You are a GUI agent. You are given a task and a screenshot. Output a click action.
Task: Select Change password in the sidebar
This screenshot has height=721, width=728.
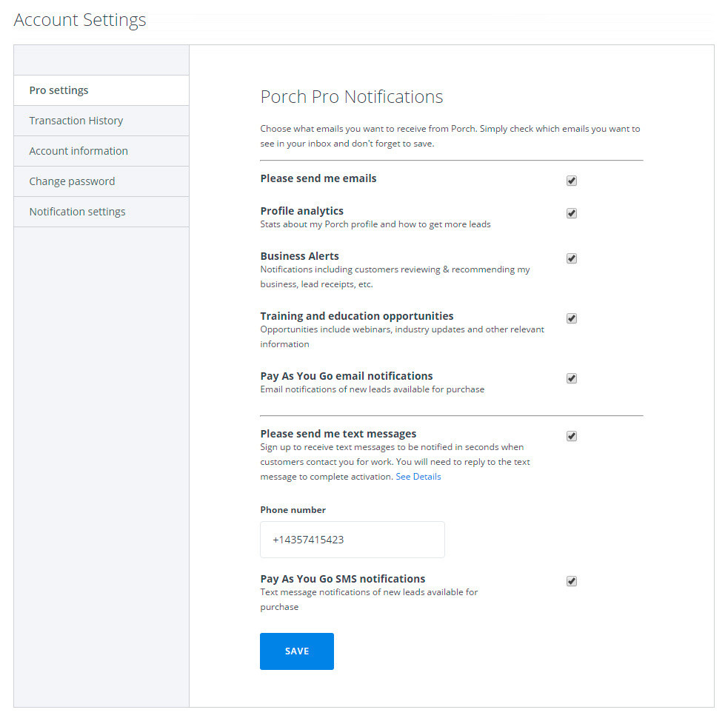101,181
